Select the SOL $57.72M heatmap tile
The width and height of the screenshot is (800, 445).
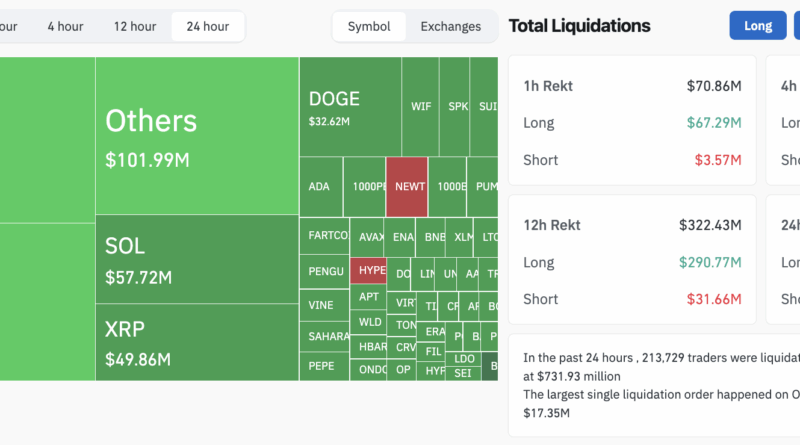[x=197, y=259]
